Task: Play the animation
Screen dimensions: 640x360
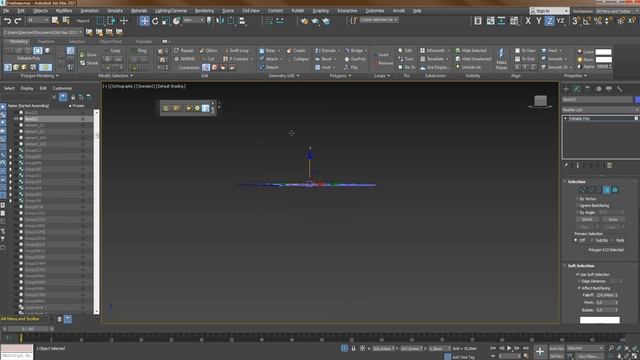Action: (x=509, y=348)
